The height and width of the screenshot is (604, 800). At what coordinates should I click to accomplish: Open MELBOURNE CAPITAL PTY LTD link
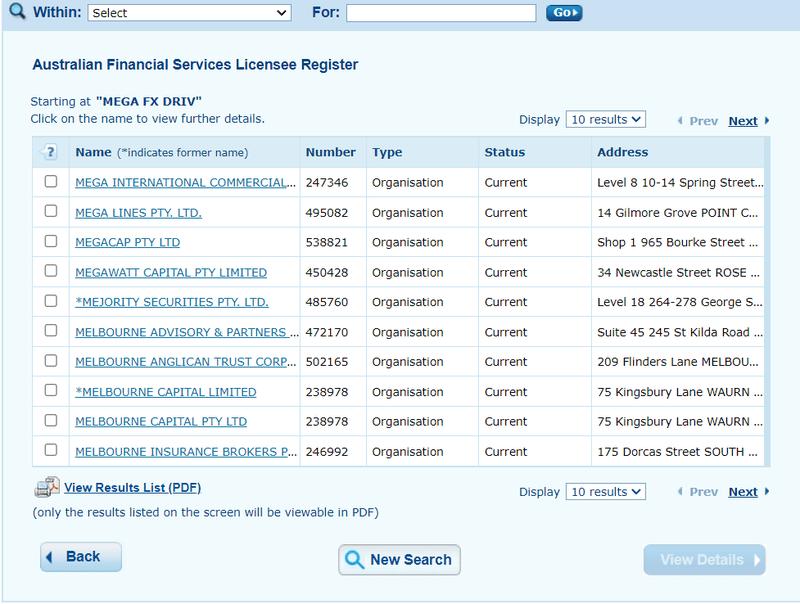point(161,421)
